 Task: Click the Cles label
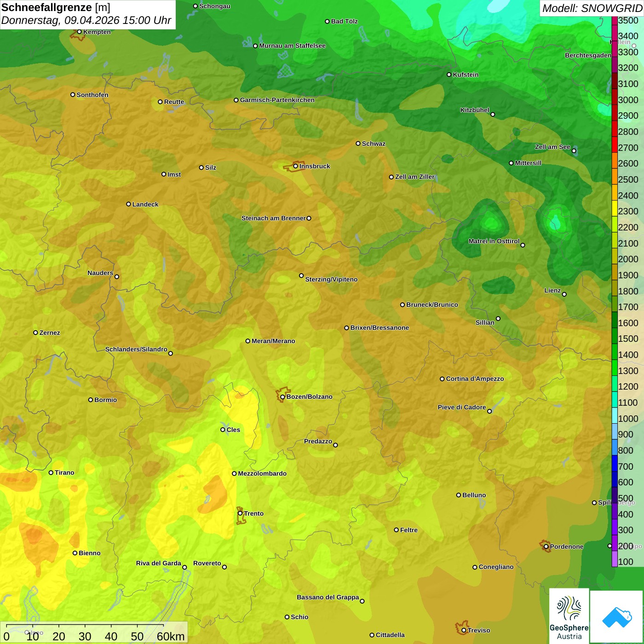tap(233, 430)
